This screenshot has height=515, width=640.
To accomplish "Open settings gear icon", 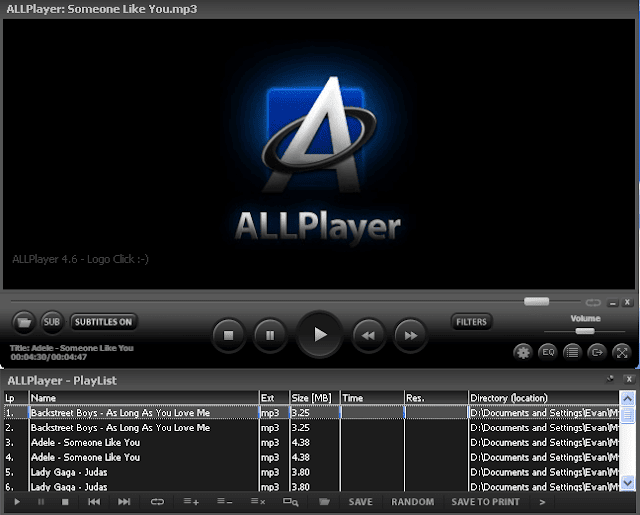I will pos(523,352).
